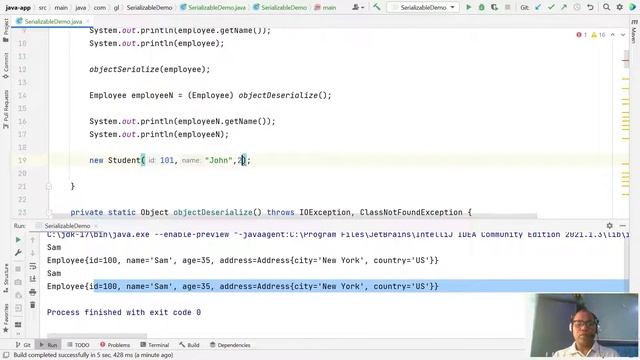Open run configuration wrench in Run panel

point(18,253)
